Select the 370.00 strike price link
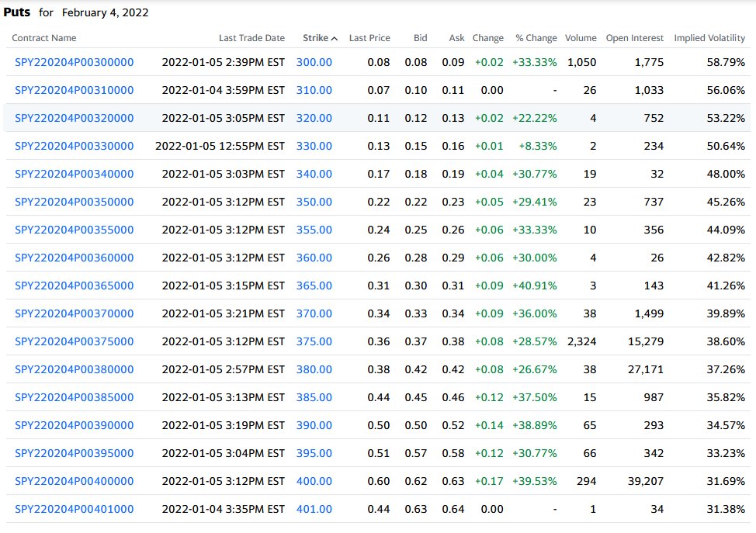 [x=314, y=313]
